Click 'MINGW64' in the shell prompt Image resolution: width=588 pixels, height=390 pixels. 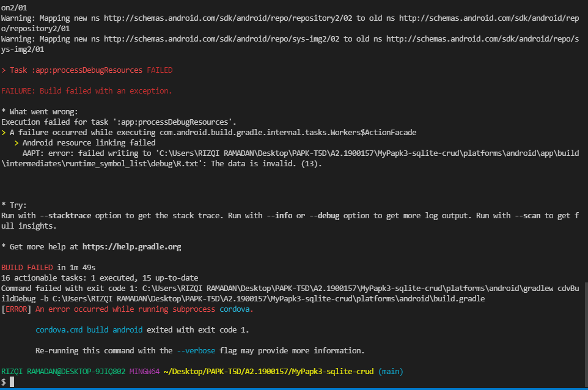point(144,372)
